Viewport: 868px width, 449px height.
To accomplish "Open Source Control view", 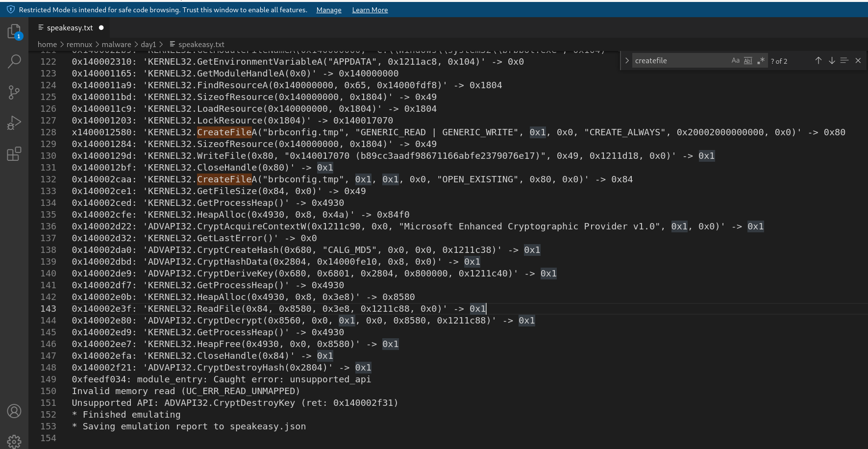I will tap(14, 92).
